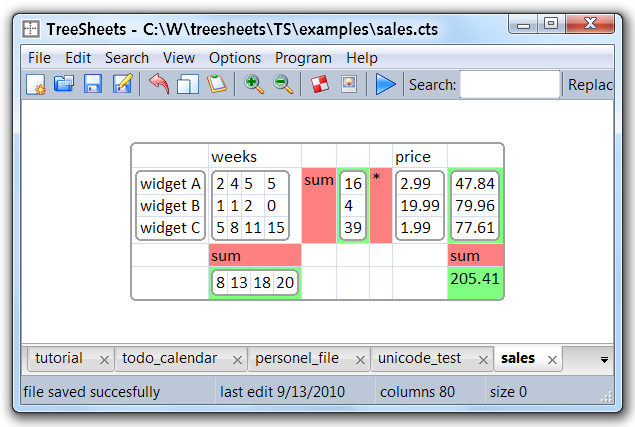Open a file with the folder icon
Screen dimensions: 635x427
pos(64,84)
